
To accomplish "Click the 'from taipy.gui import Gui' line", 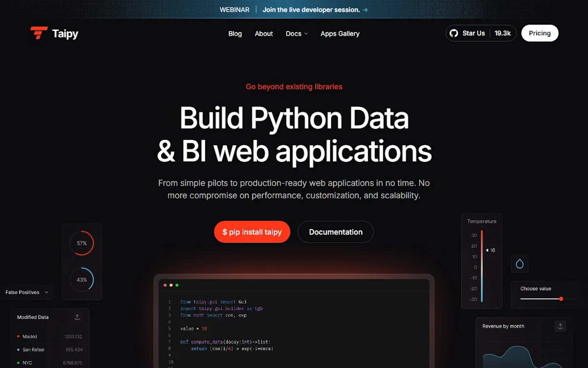I will point(213,302).
